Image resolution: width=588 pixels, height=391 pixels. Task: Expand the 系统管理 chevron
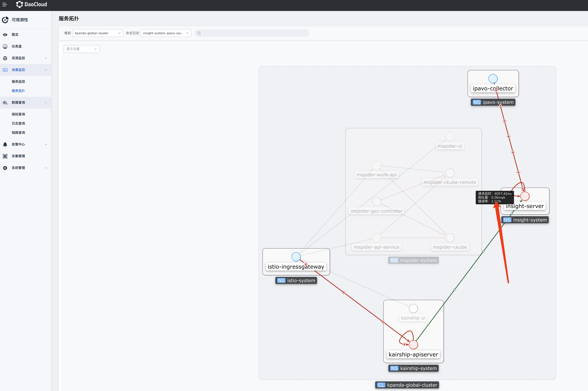[46, 168]
